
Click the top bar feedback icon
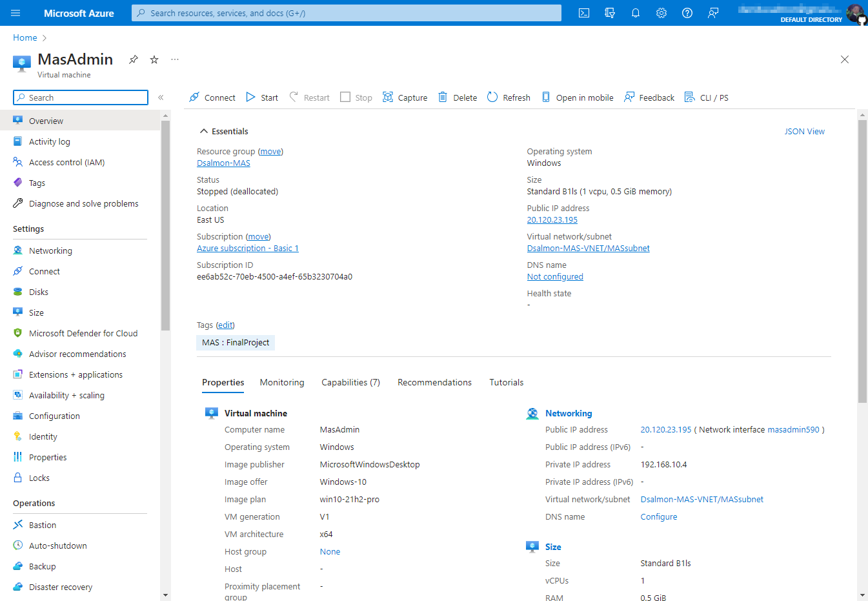pyautogui.click(x=713, y=13)
